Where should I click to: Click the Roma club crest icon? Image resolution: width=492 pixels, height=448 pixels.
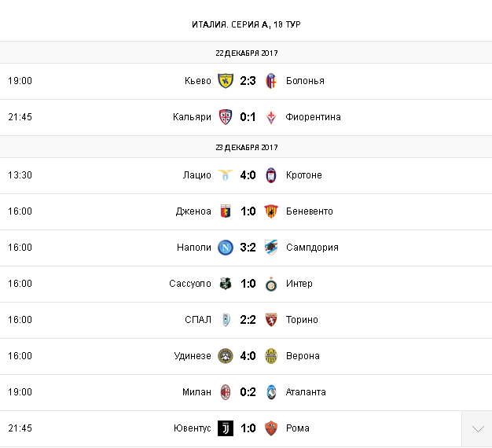pyautogui.click(x=271, y=428)
